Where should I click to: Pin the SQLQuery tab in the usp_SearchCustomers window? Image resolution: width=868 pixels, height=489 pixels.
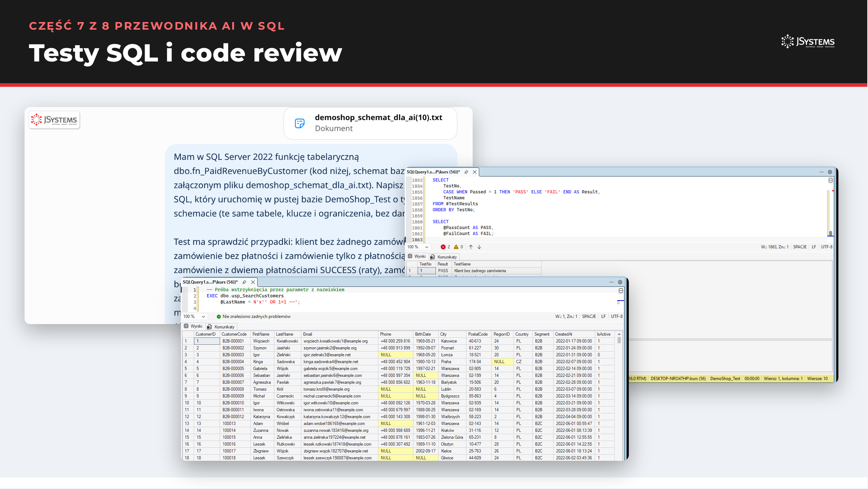tap(244, 282)
